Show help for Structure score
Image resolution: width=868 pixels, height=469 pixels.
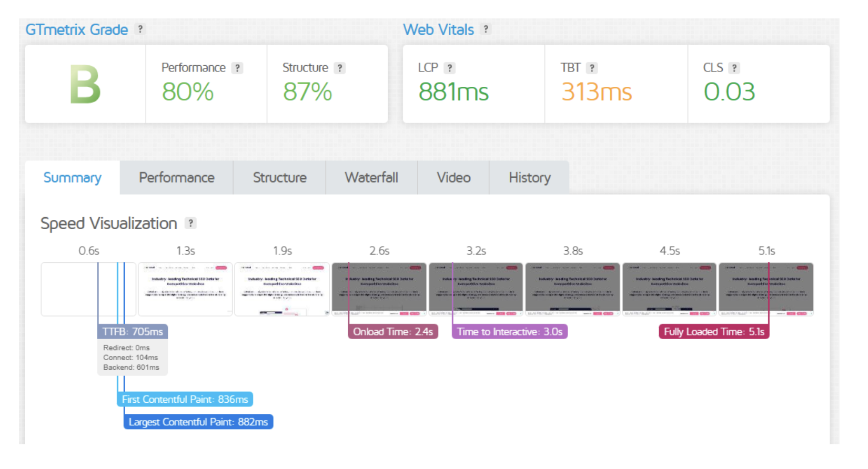coord(340,68)
